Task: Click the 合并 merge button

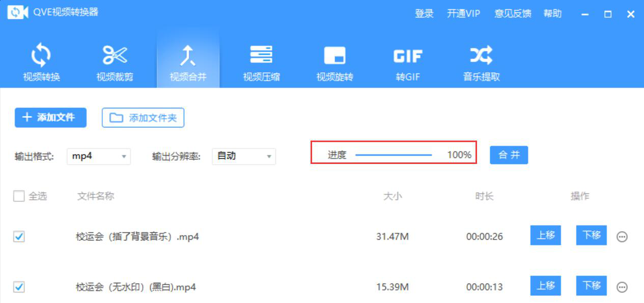Action: click(509, 155)
